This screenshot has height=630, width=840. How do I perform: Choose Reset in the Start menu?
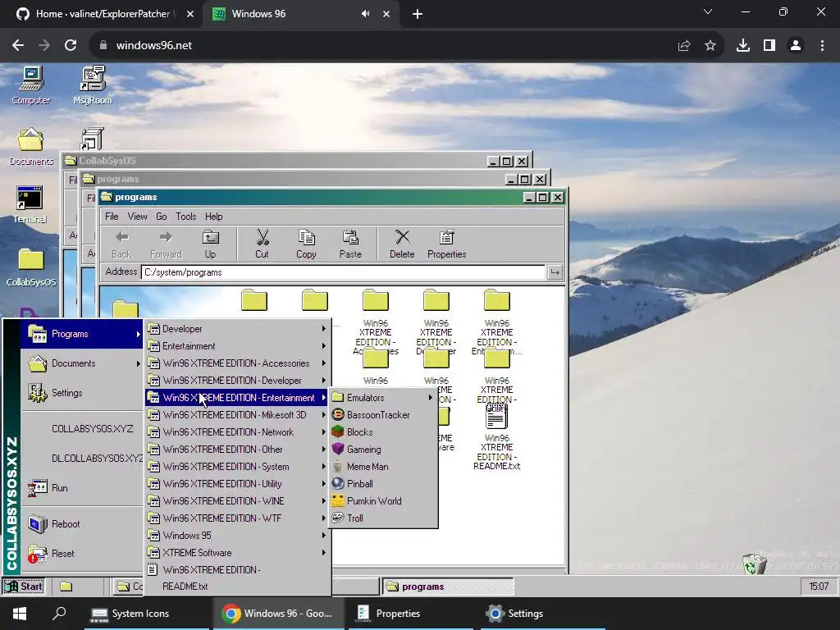coord(82,553)
